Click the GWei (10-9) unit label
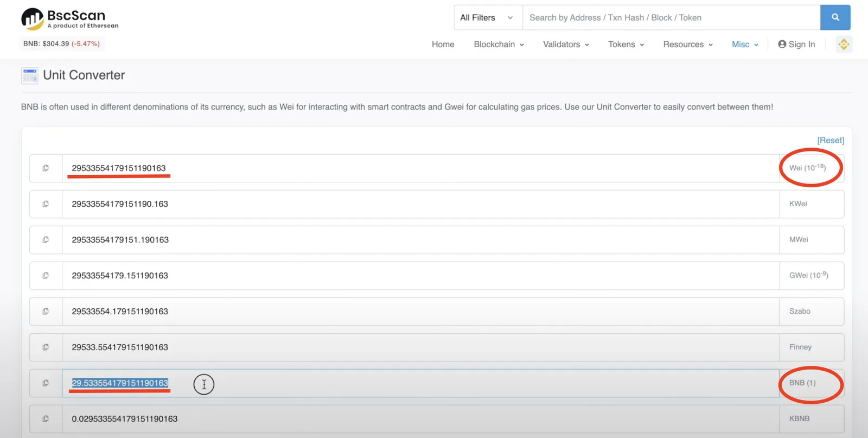The width and height of the screenshot is (868, 438). [808, 275]
